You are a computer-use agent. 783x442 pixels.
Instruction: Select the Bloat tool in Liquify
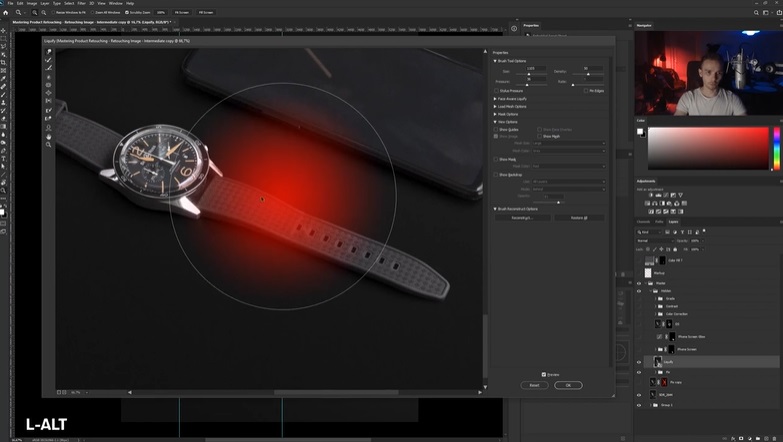point(48,93)
